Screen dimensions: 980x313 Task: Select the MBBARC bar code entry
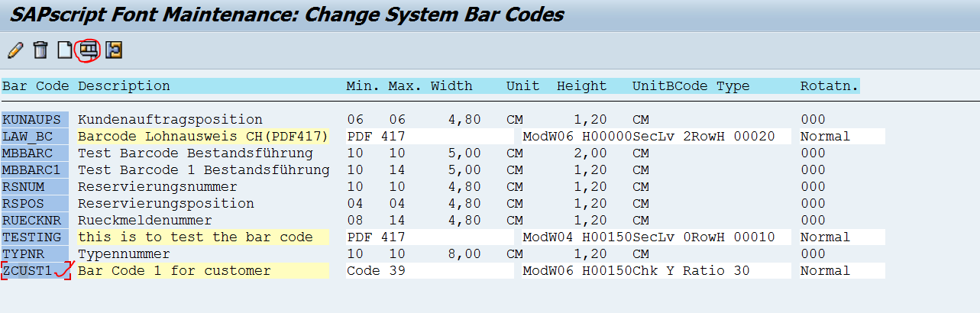pos(27,153)
